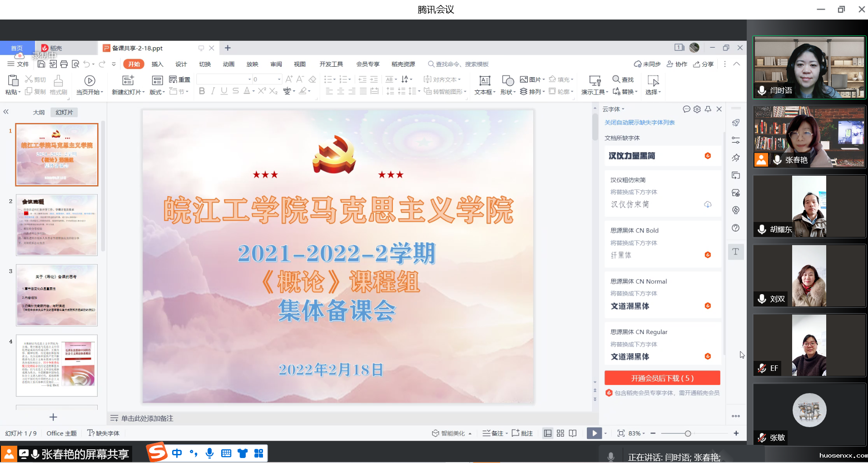Click the 开通会员后下载 button
This screenshot has width=868, height=463.
(x=662, y=378)
